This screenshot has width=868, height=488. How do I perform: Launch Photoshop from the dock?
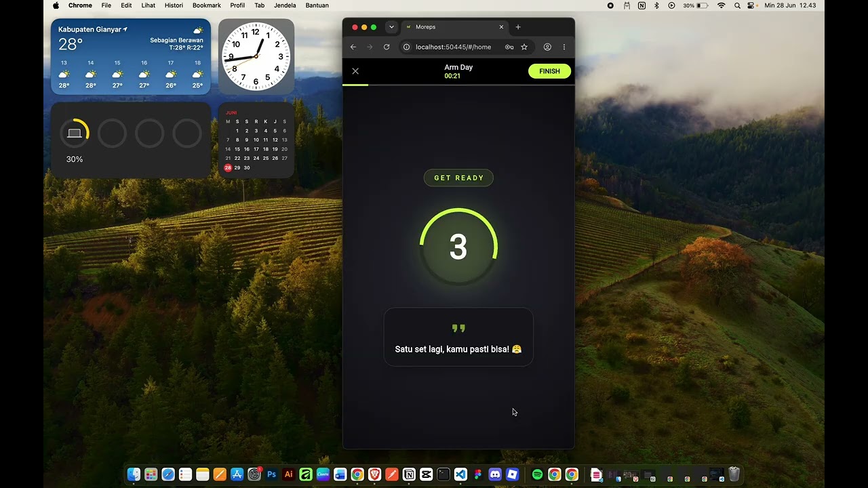[271, 474]
